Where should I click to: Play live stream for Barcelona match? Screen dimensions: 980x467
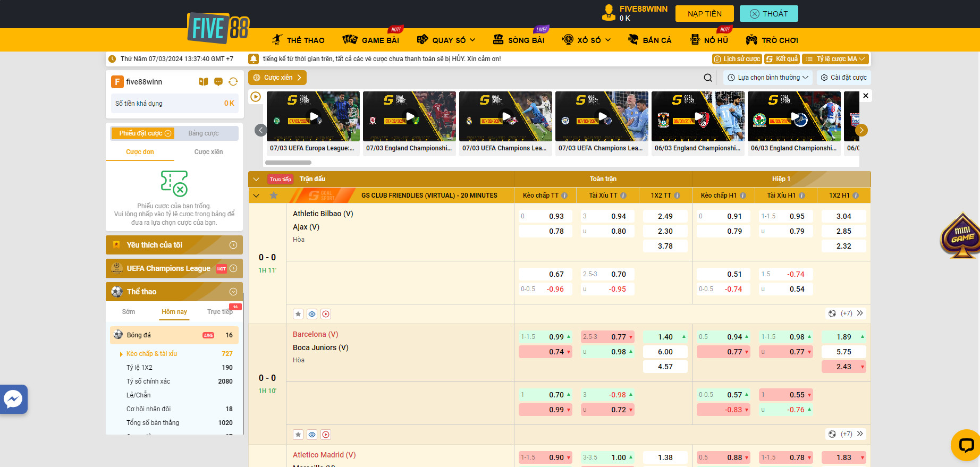[326, 435]
